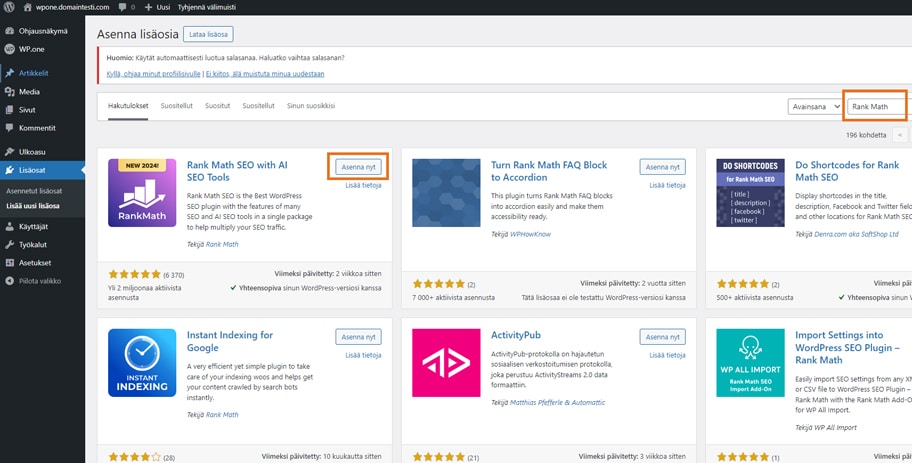The height and width of the screenshot is (463, 912).
Task: Open Do Shortcodes for Rank Math SEO title
Action: click(x=847, y=171)
